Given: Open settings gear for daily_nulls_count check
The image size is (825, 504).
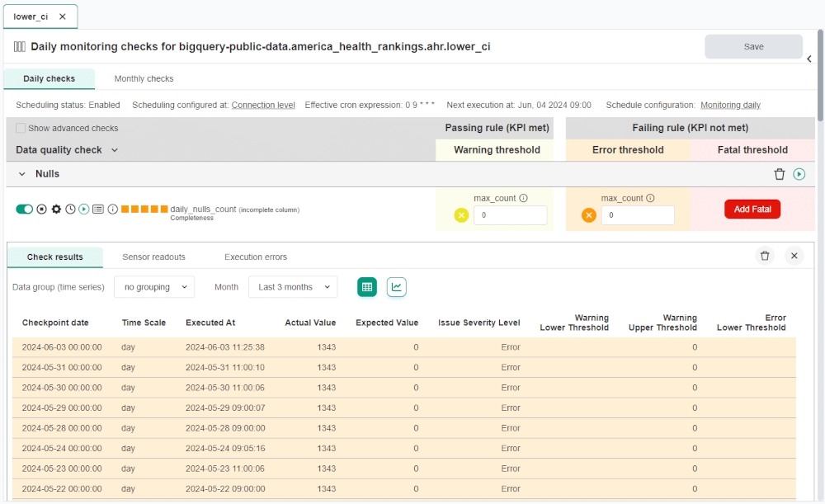Looking at the screenshot, I should click(x=56, y=210).
